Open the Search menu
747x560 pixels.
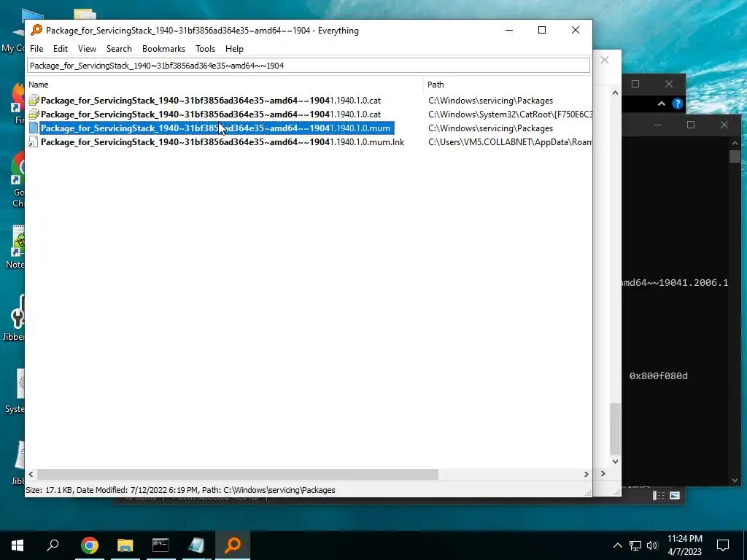point(119,49)
